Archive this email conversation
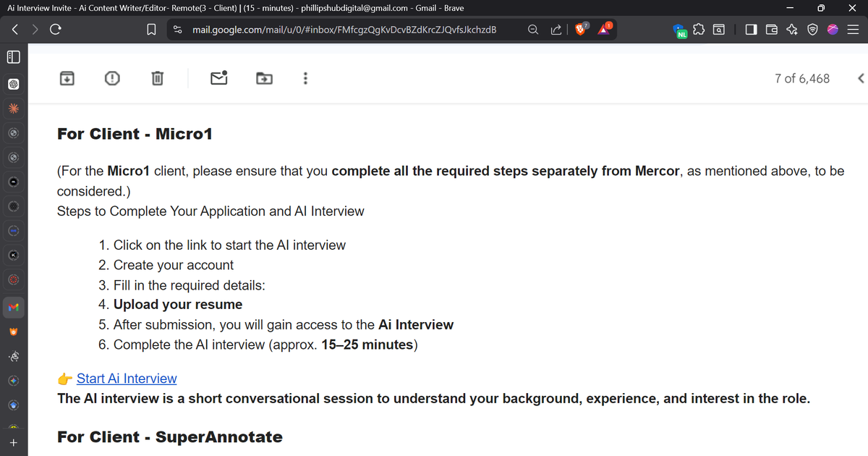Viewport: 868px width, 456px height. click(67, 78)
